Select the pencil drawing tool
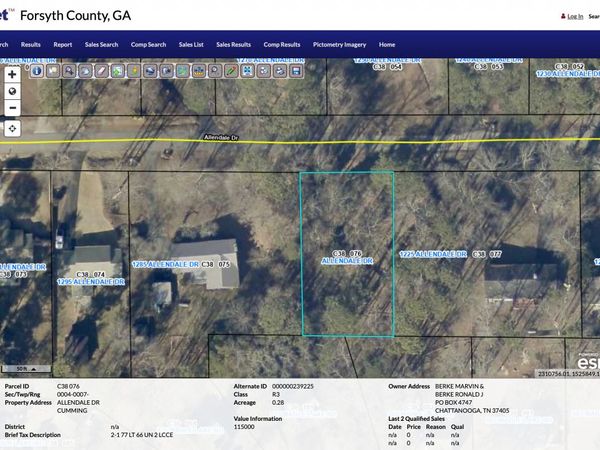This screenshot has height=450, width=600. click(x=231, y=71)
